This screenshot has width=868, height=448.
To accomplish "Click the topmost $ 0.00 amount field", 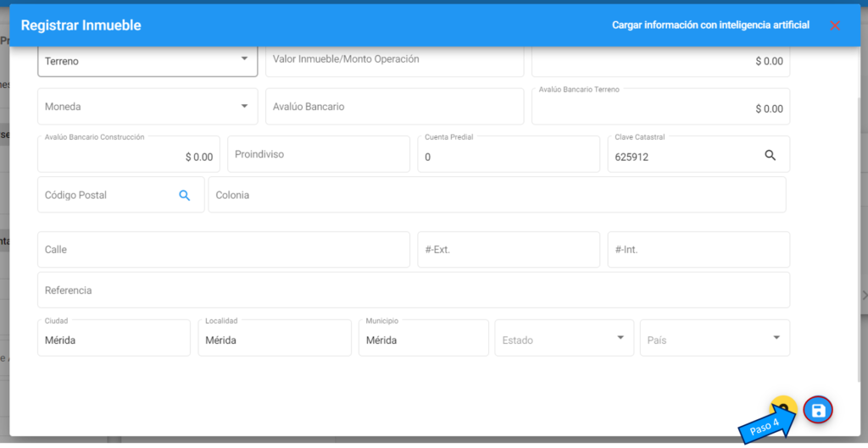I will coord(660,61).
